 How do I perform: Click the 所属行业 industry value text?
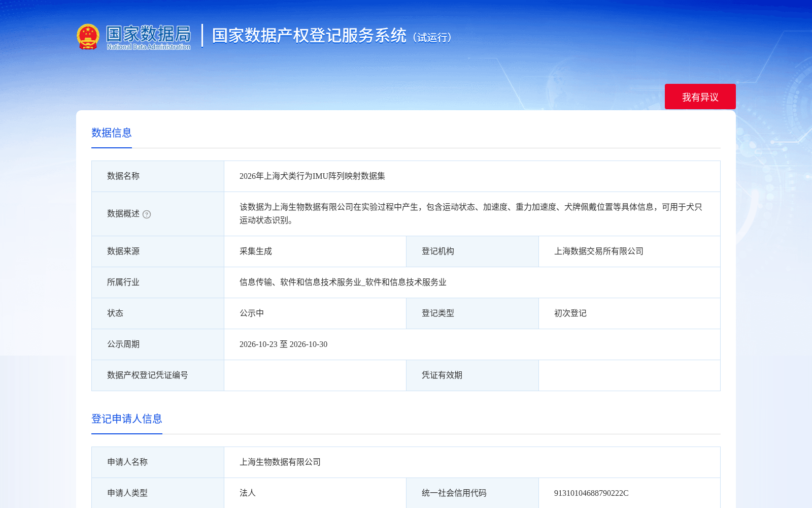click(x=343, y=282)
